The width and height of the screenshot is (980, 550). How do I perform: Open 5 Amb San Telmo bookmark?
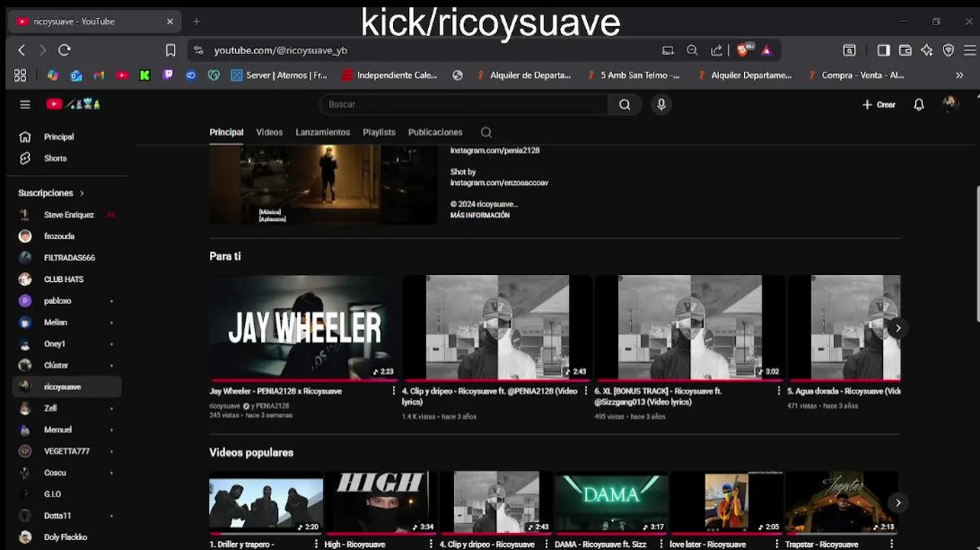(x=633, y=75)
